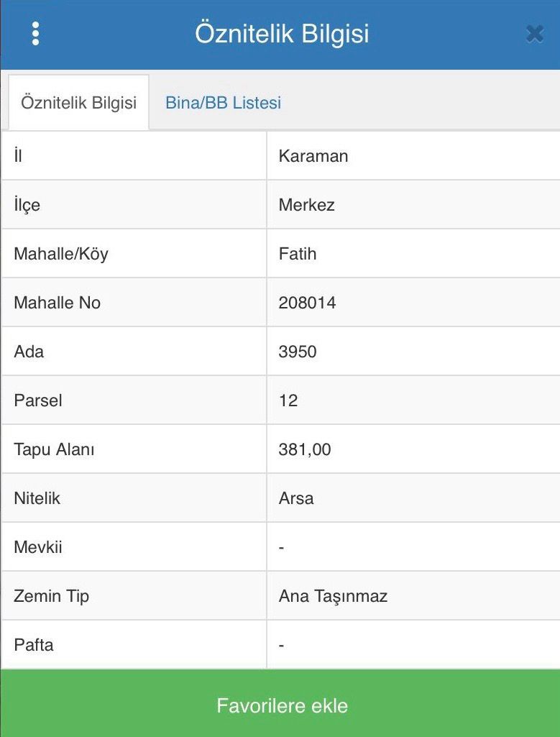Select the Öznitelik Bilgisi tab

click(78, 103)
